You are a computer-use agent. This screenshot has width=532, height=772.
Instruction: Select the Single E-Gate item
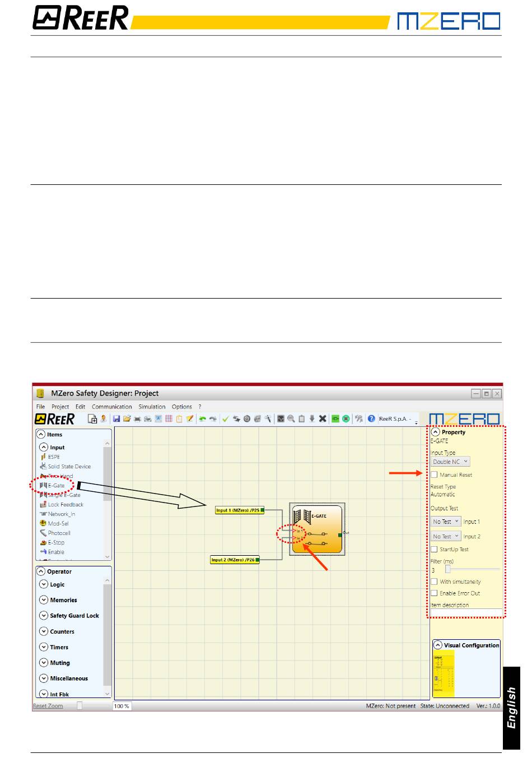click(60, 495)
